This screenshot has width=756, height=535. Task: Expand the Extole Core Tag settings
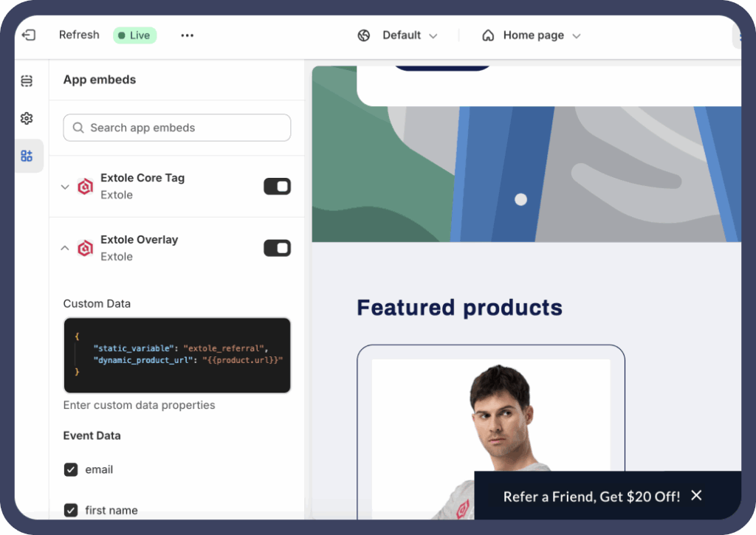pyautogui.click(x=64, y=186)
